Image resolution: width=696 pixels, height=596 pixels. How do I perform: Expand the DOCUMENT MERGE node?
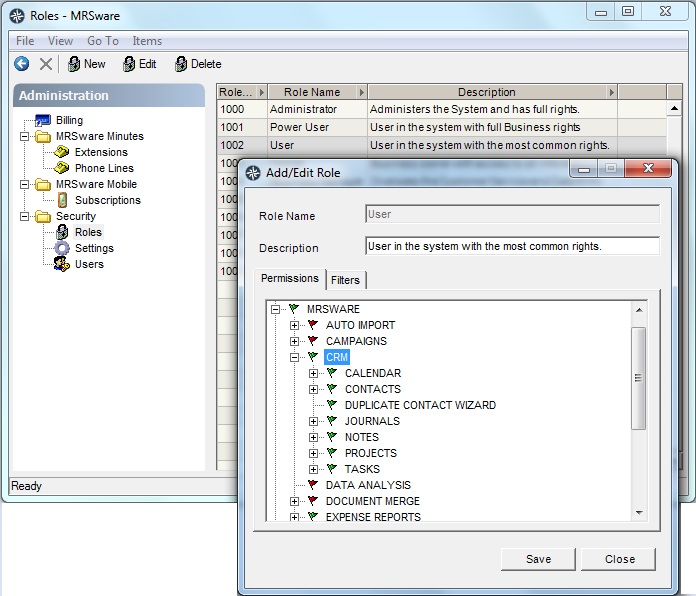(x=294, y=501)
